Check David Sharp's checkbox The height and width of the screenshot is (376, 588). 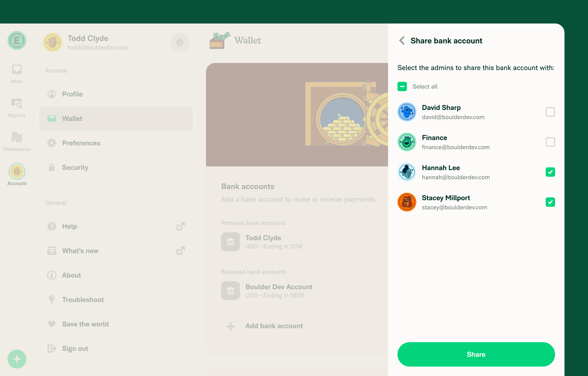click(x=550, y=112)
